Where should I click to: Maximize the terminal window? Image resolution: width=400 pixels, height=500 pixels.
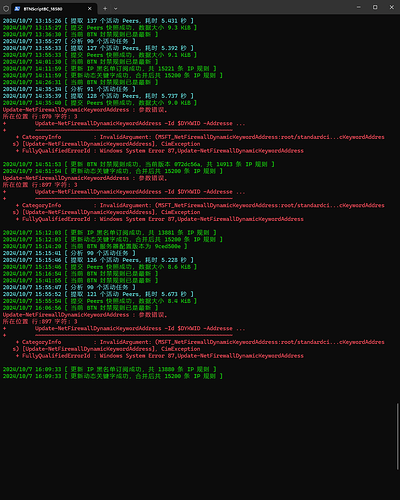tap(375, 7)
